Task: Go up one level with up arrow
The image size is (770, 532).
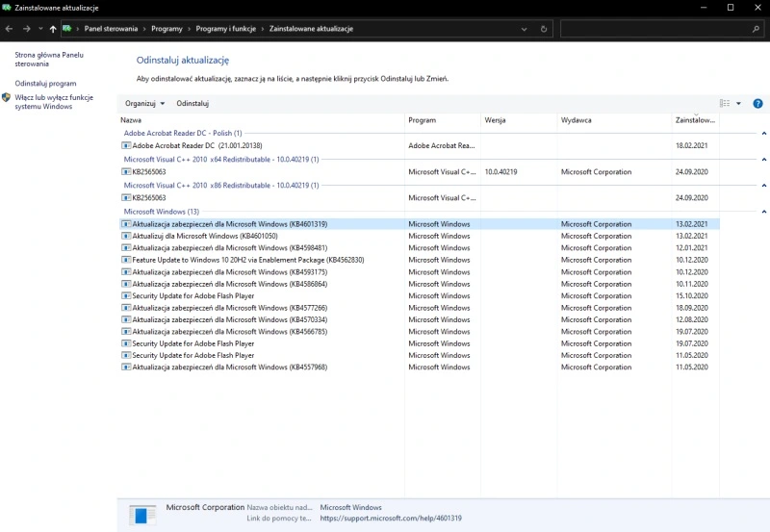Action: tap(53, 29)
